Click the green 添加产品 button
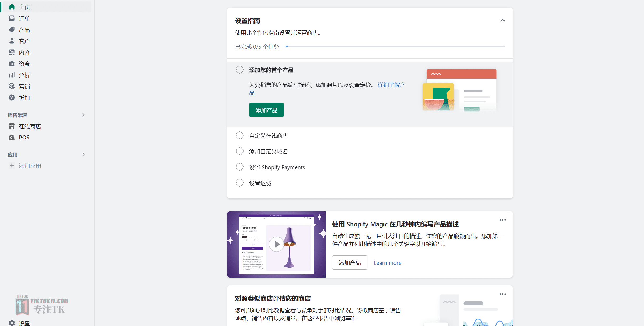Screen dimensions: 644x326 266,110
